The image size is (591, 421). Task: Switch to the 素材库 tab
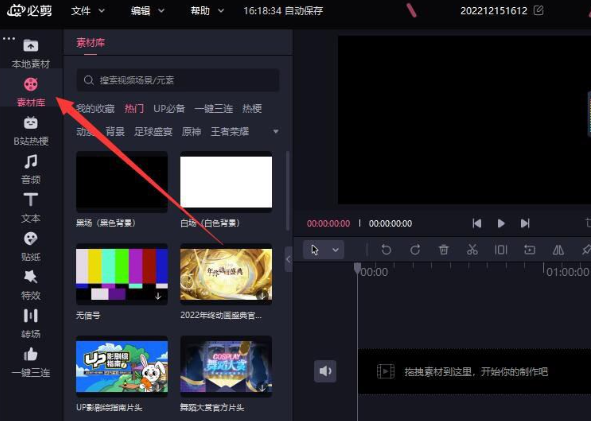[x=90, y=43]
